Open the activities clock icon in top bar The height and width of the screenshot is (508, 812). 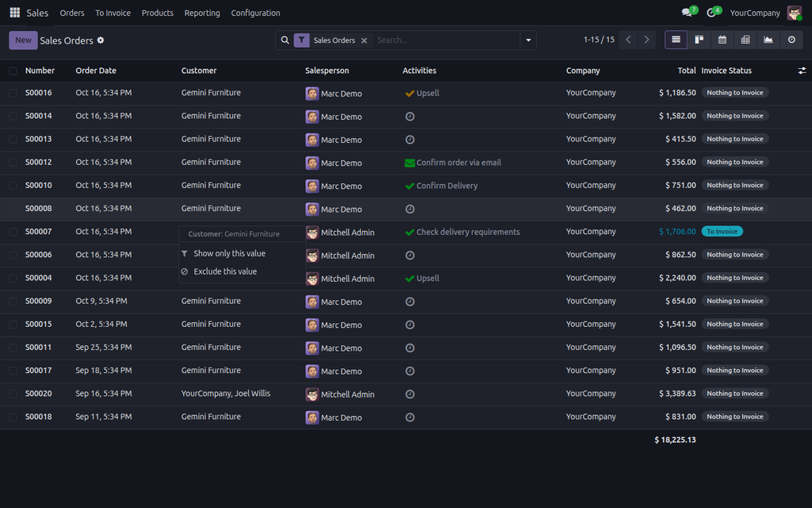[711, 13]
